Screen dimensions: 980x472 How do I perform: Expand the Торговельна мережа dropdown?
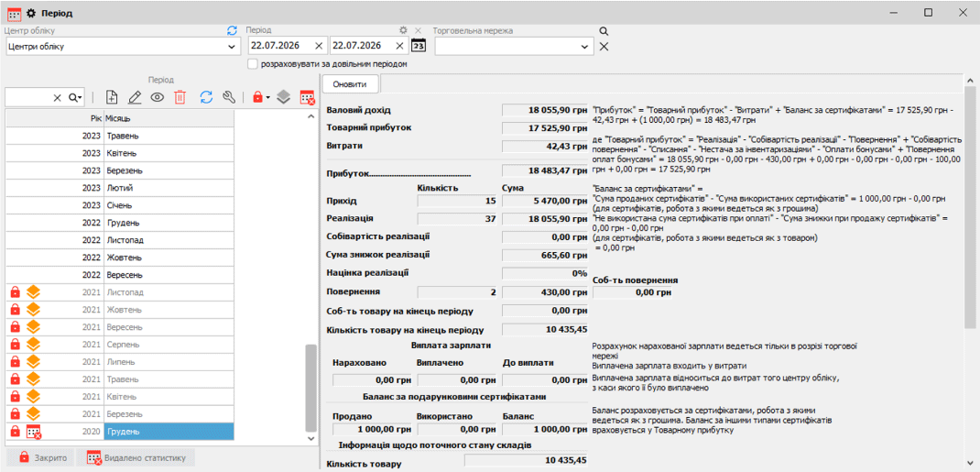coord(584,46)
